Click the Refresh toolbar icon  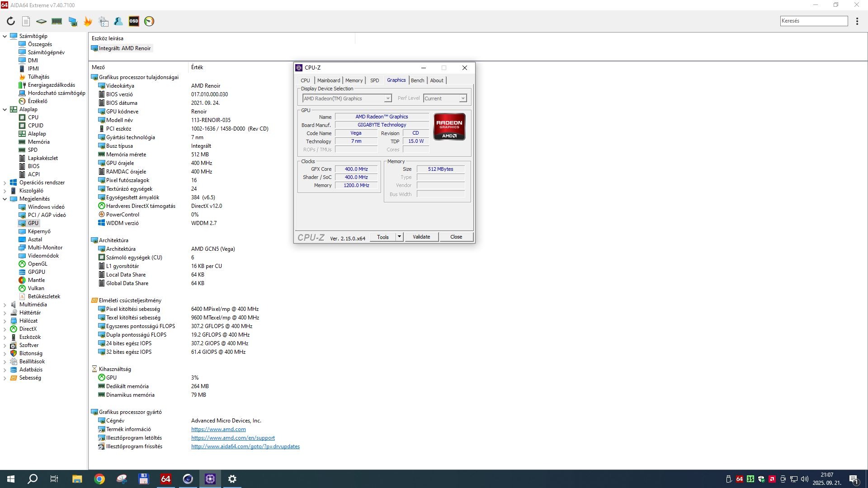coord(11,21)
